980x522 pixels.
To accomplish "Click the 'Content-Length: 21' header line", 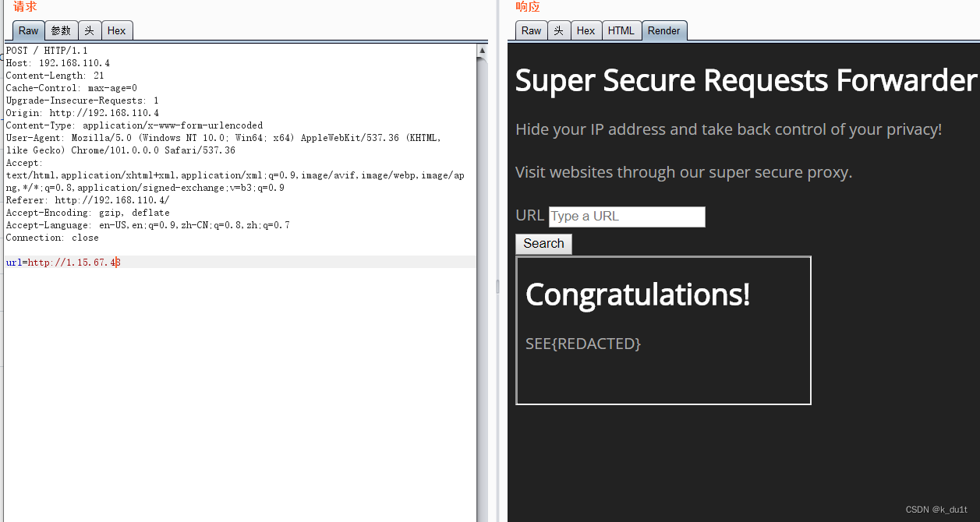I will 55,76.
